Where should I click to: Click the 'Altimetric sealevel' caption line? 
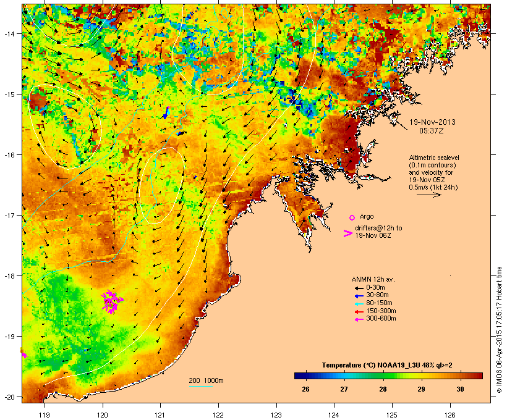coord(434,157)
